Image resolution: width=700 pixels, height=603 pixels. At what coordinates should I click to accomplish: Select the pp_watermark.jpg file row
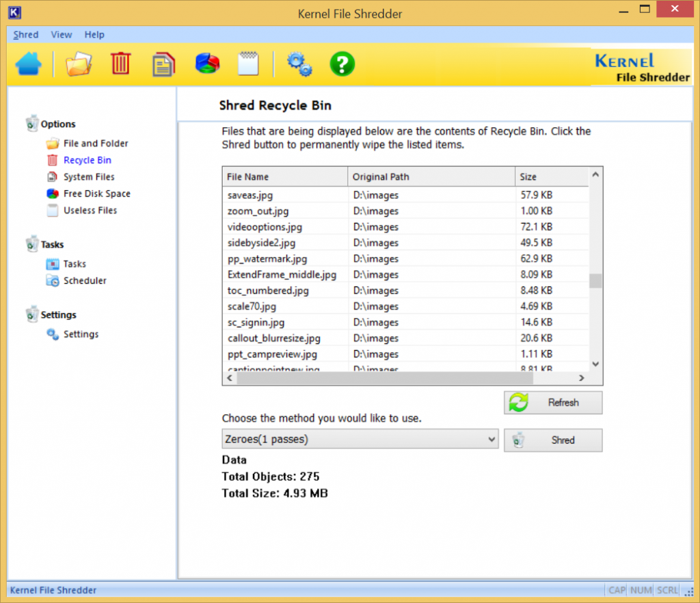pyautogui.click(x=267, y=259)
